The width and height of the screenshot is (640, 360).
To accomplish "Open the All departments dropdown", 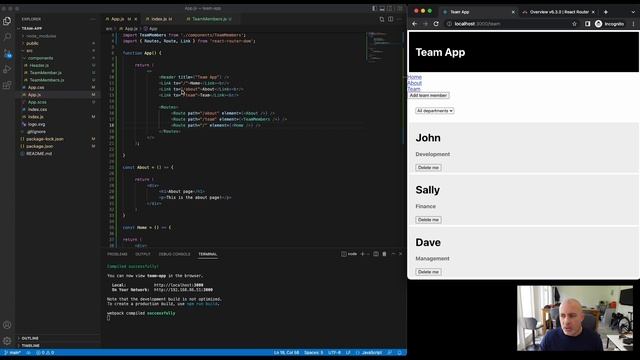I will click(435, 111).
